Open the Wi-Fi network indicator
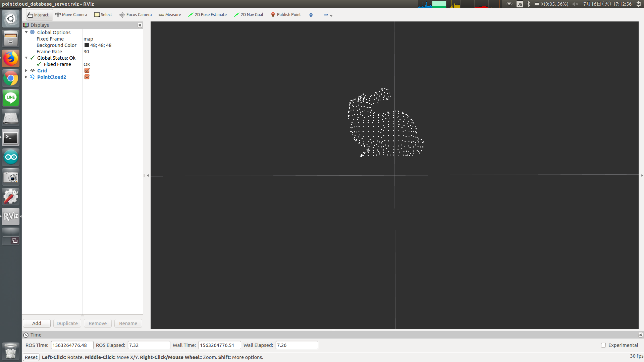Viewport: 644px width, 362px height. [509, 4]
